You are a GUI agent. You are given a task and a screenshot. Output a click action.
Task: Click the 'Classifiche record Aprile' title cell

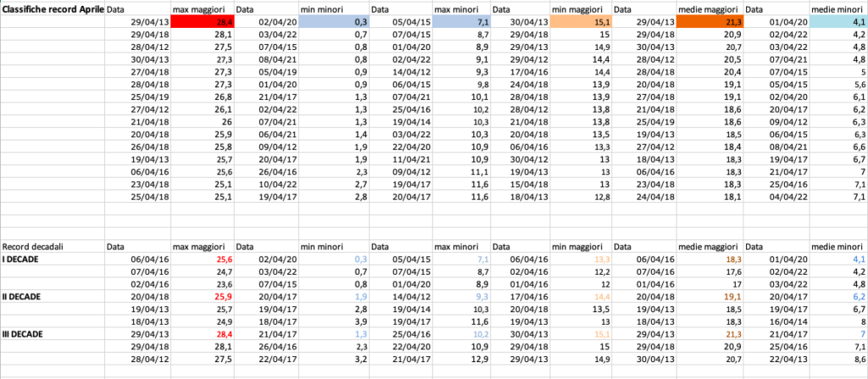tap(53, 9)
